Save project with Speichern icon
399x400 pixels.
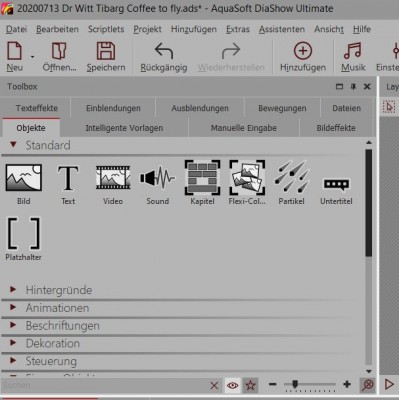coord(106,51)
